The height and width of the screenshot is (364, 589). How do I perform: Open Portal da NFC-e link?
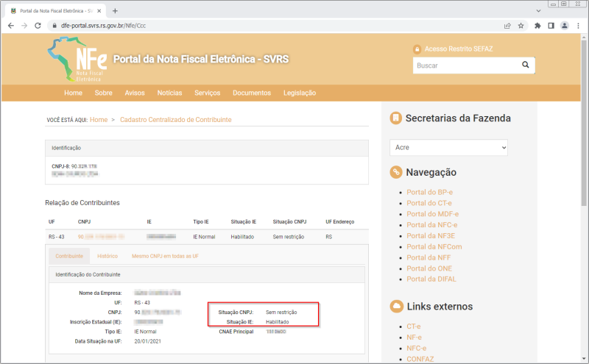431,225
